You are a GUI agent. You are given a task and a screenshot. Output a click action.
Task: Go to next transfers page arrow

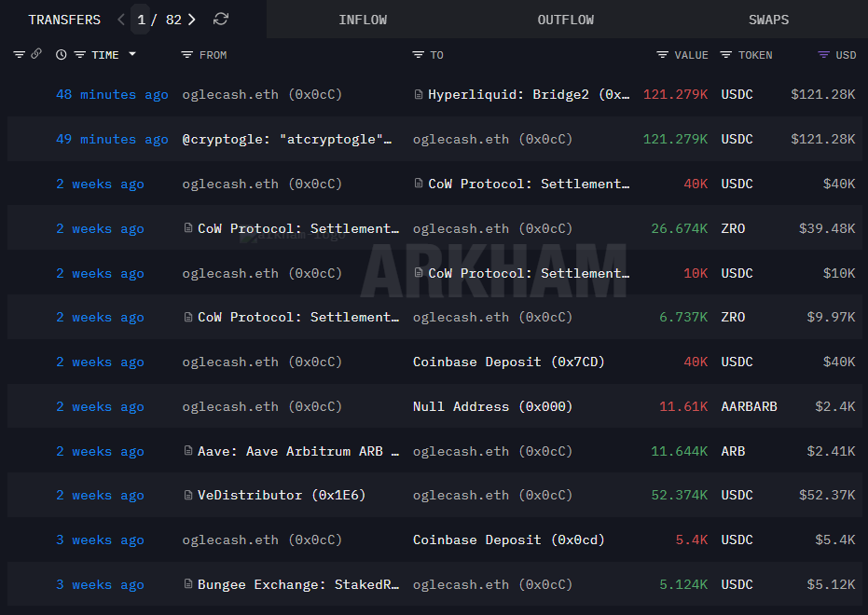pyautogui.click(x=191, y=20)
